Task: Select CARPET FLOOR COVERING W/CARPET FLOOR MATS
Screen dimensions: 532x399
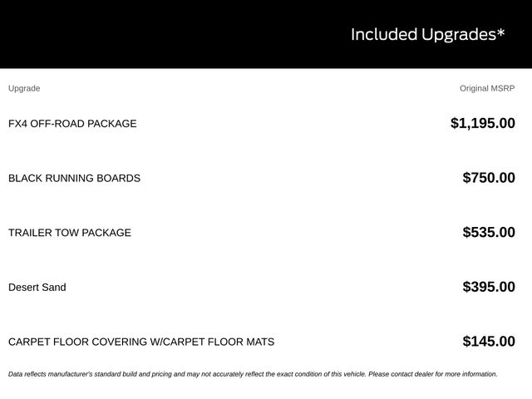Action: point(141,342)
